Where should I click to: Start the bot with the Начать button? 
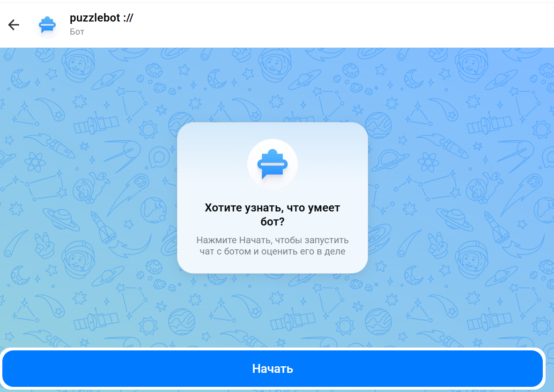click(273, 368)
